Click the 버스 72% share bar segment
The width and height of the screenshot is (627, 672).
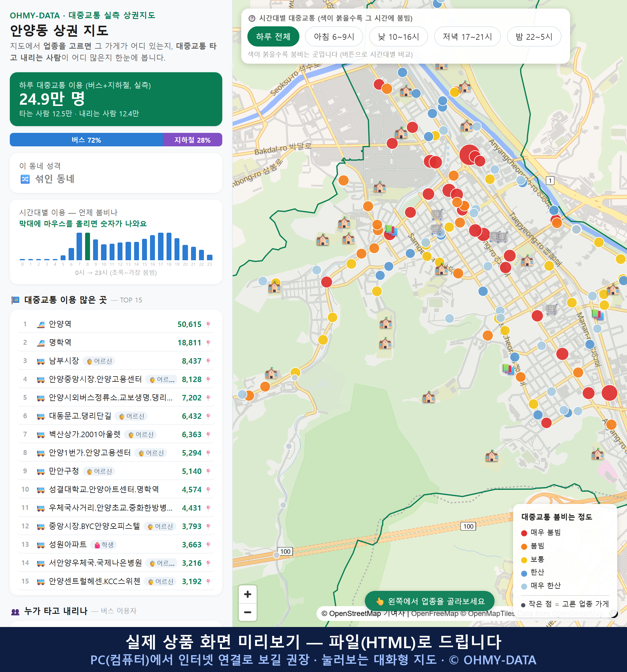tap(86, 140)
